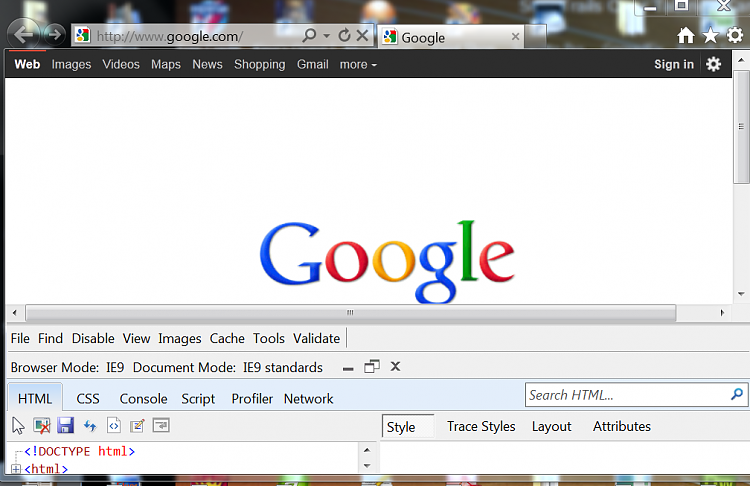Expand the <html> tree node
750x486 pixels.
tap(16, 469)
